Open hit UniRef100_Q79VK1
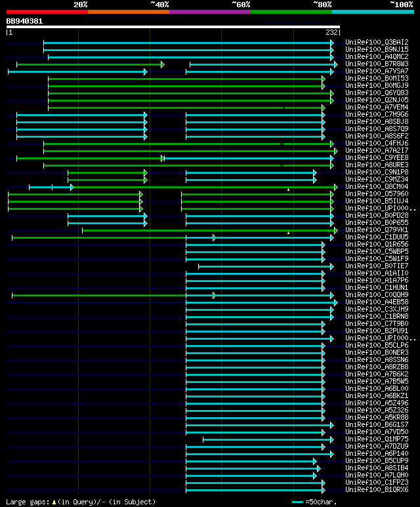This screenshot has height=507, width=420. (377, 230)
